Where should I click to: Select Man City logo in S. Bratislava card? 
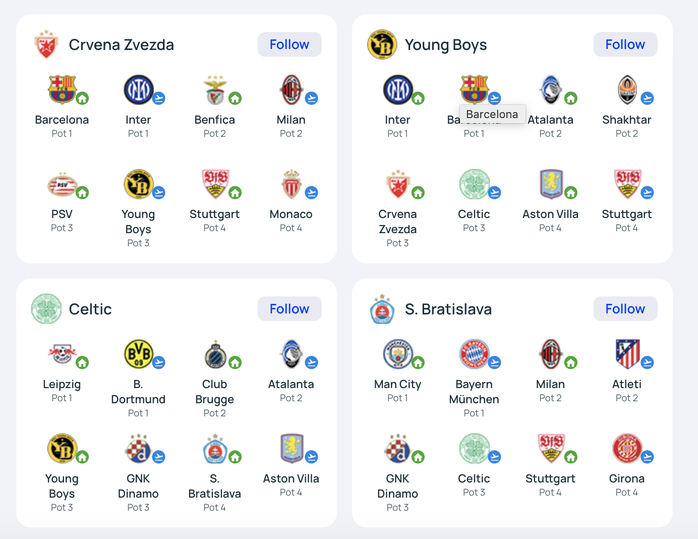(398, 354)
